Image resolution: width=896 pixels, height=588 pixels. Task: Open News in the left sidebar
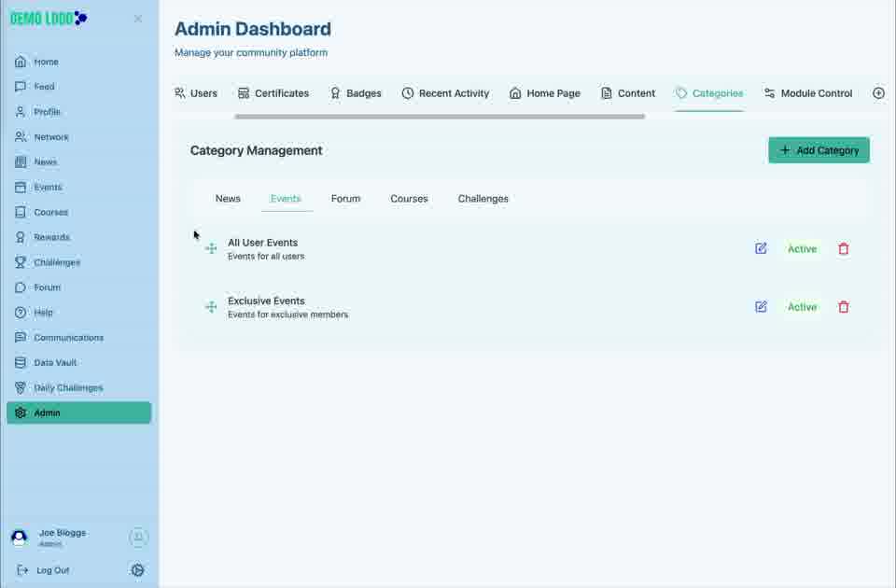(x=78, y=162)
